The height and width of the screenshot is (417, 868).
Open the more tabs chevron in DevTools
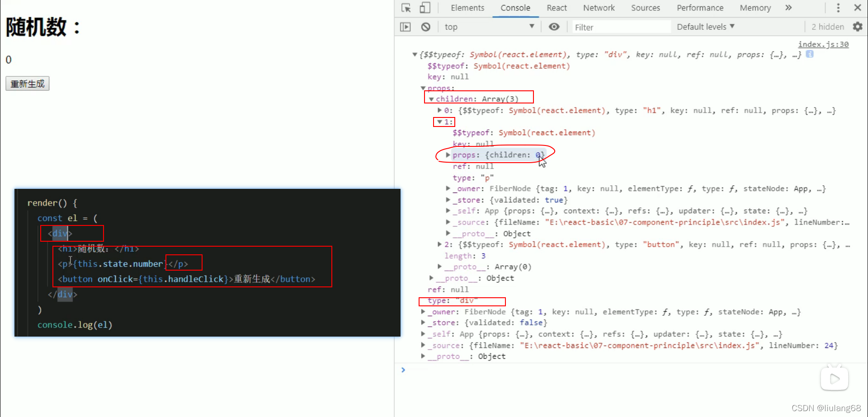click(x=788, y=8)
